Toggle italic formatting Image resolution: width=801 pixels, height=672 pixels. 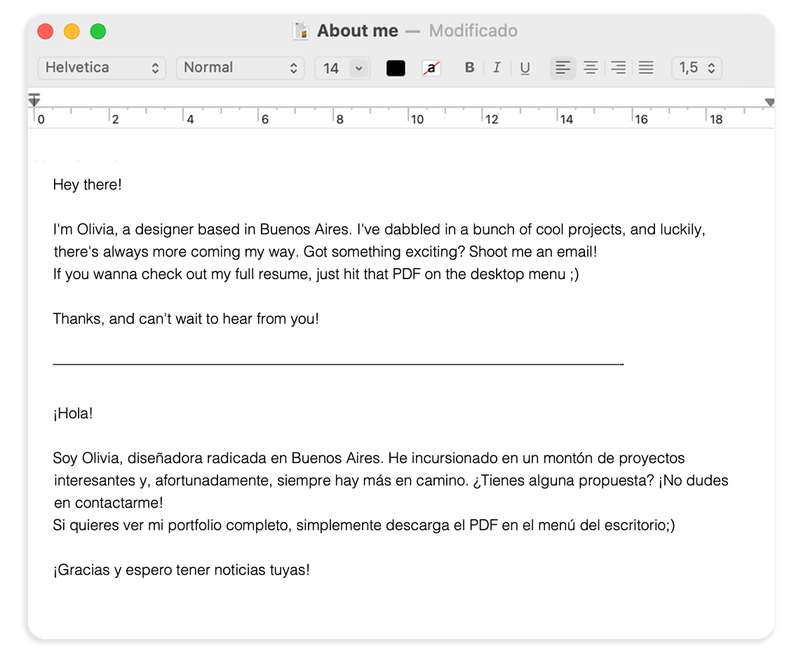coord(497,67)
